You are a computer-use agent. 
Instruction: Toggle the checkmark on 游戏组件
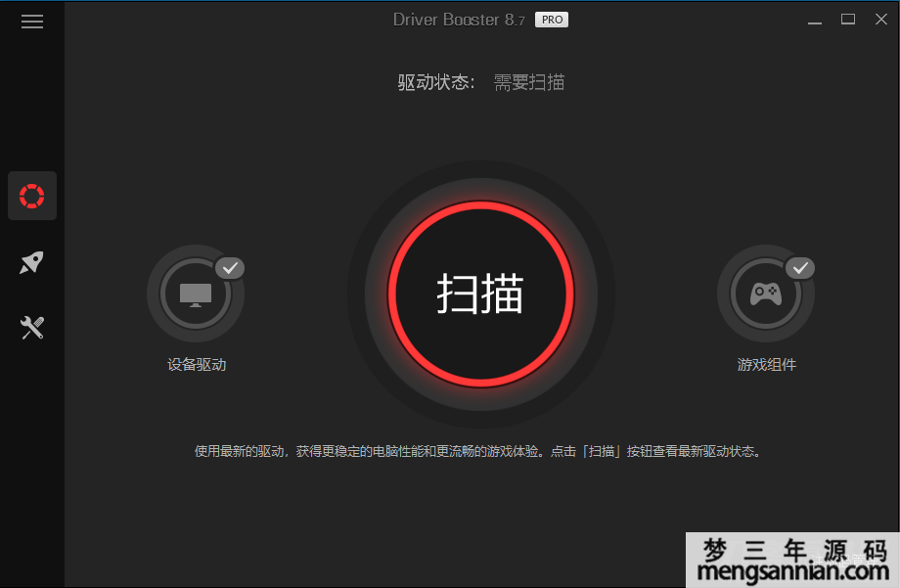point(800,268)
